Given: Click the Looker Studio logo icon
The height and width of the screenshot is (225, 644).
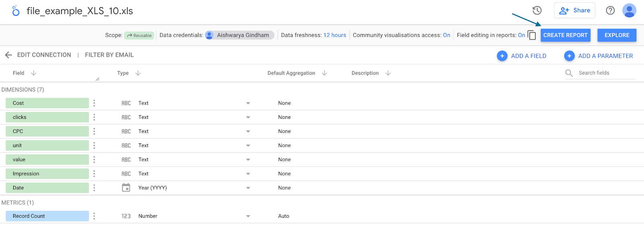Looking at the screenshot, I should coord(16,11).
